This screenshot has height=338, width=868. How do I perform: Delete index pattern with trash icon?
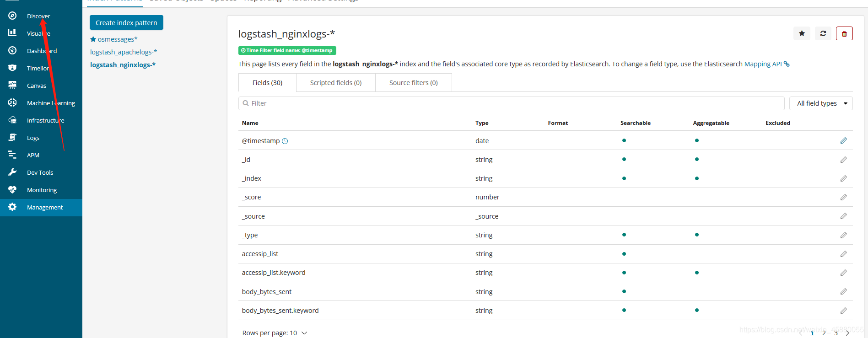pos(844,33)
